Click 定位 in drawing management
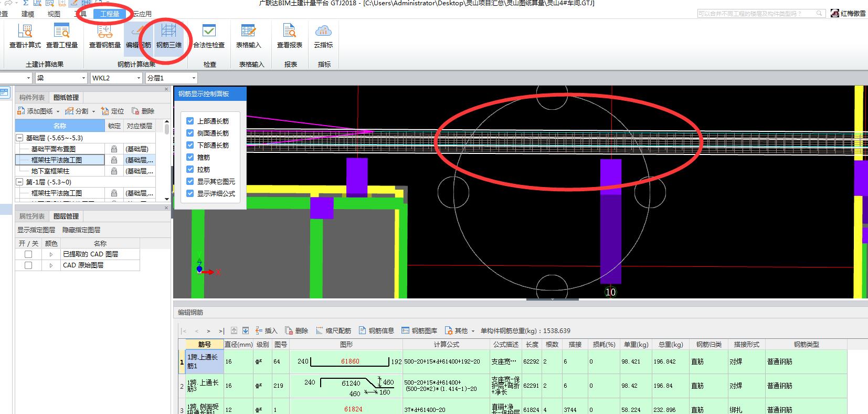Screen dimensions: 868x414 [113, 111]
